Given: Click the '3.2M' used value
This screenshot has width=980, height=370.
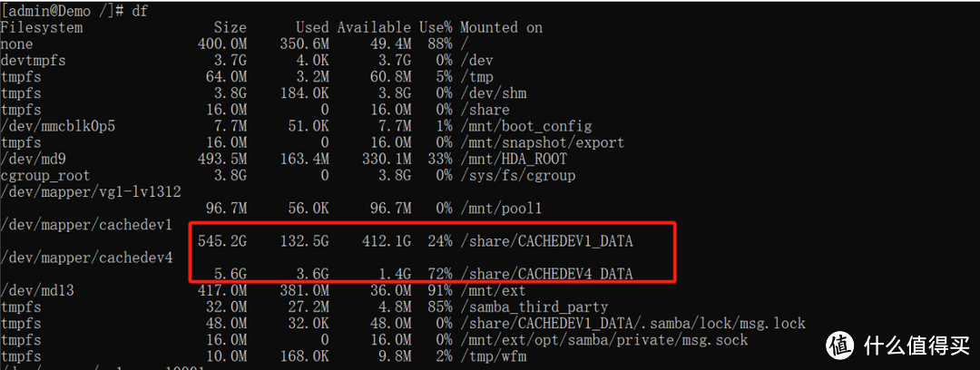Looking at the screenshot, I should tap(312, 77).
